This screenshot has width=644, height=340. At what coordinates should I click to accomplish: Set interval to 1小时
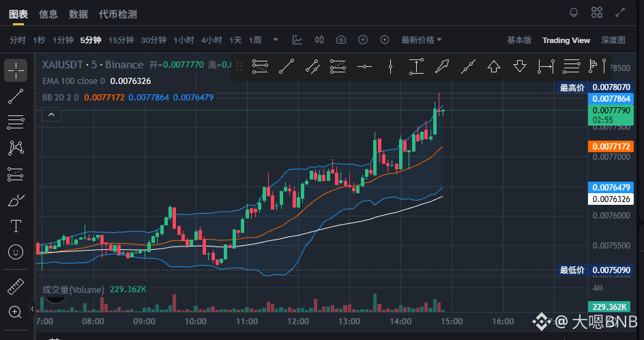click(x=184, y=40)
